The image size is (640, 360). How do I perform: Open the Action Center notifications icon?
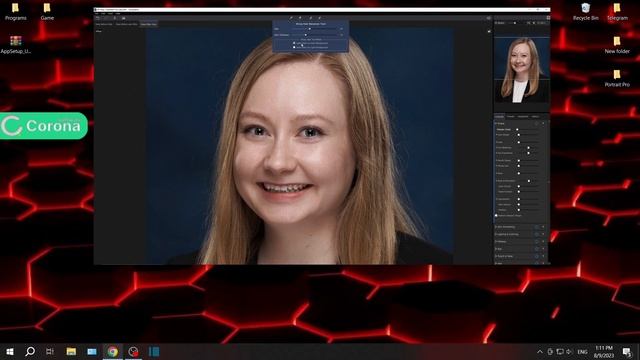coord(627,352)
